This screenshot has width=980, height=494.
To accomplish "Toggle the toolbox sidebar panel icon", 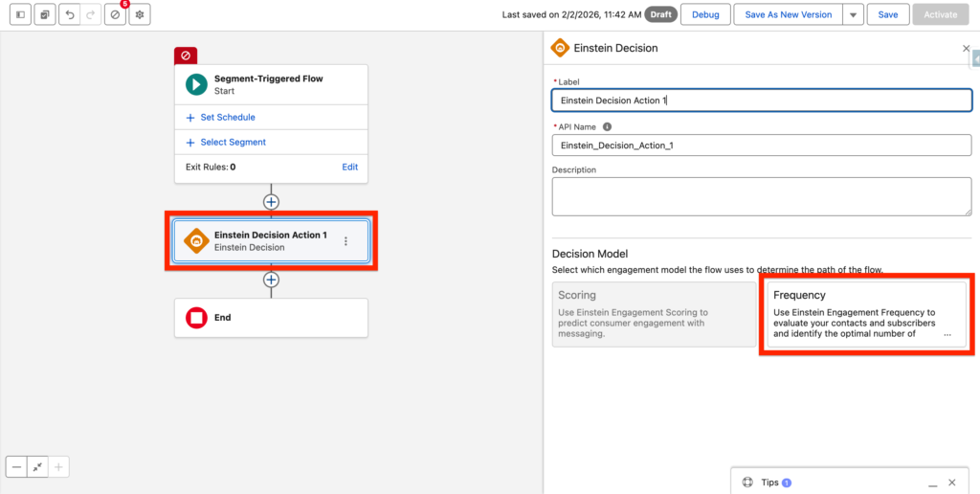I will click(x=20, y=15).
